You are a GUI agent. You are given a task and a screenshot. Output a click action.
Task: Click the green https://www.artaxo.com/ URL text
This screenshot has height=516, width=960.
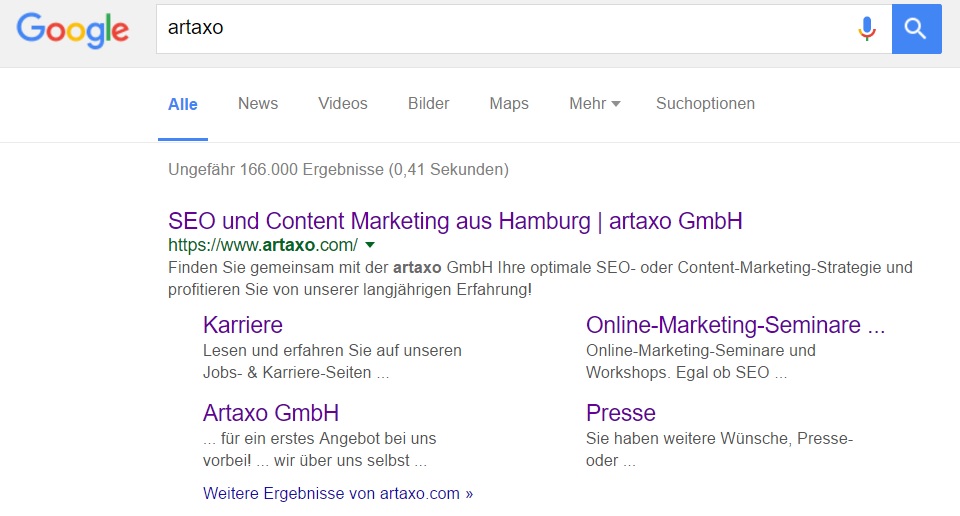[263, 245]
